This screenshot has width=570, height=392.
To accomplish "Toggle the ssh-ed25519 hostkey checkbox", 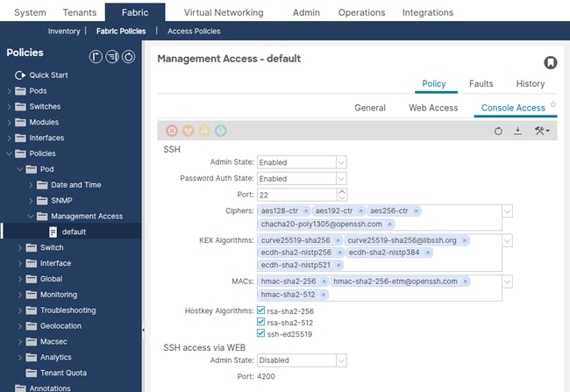I will coord(260,333).
